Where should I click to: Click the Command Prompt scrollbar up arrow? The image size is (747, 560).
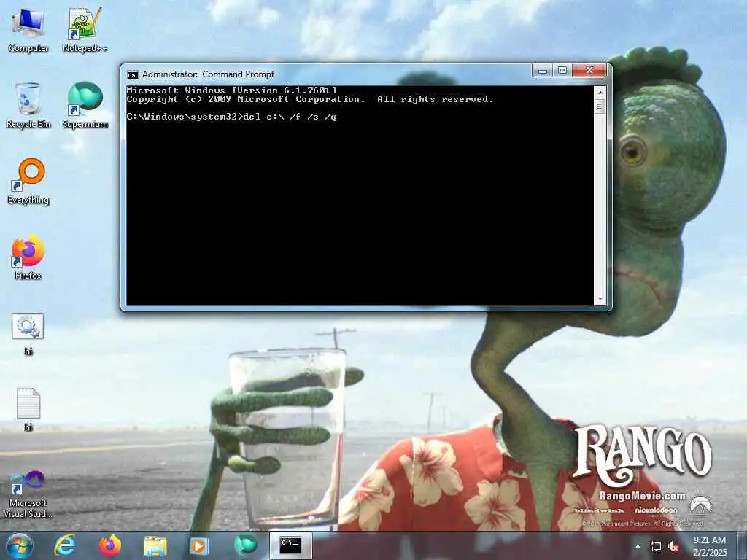[x=600, y=93]
